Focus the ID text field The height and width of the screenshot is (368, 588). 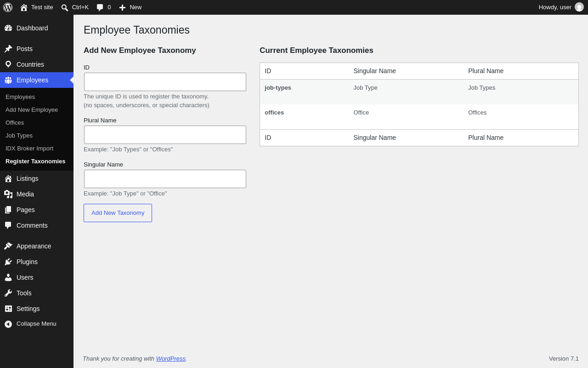[x=165, y=82]
